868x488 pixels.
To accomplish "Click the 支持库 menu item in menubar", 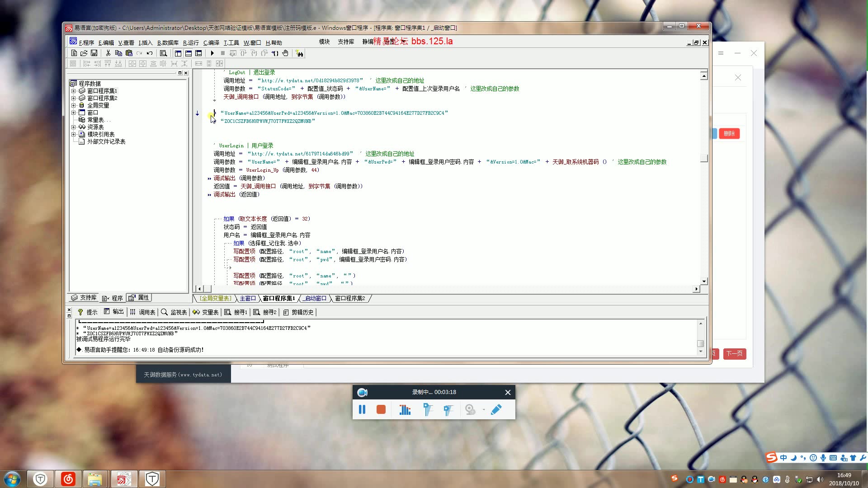I will [346, 42].
